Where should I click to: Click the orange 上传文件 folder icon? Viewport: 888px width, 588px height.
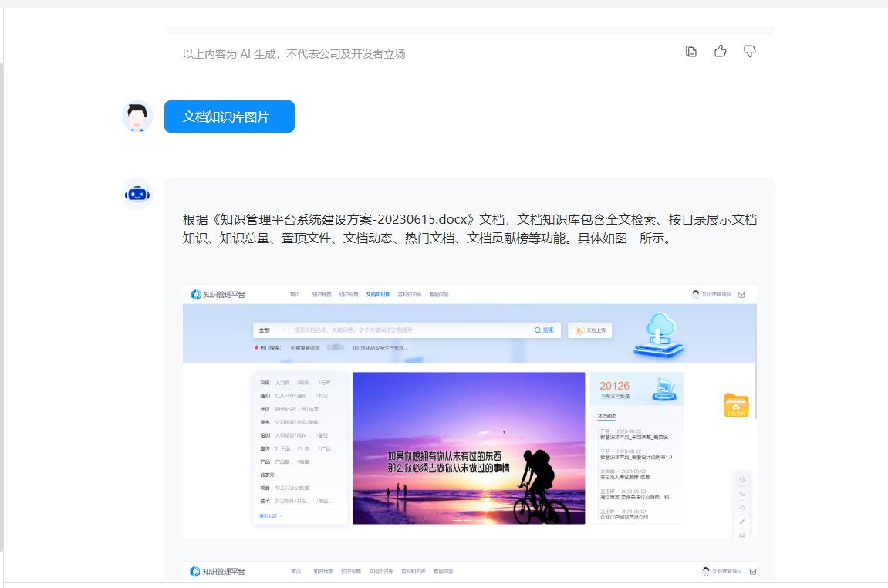pyautogui.click(x=736, y=404)
